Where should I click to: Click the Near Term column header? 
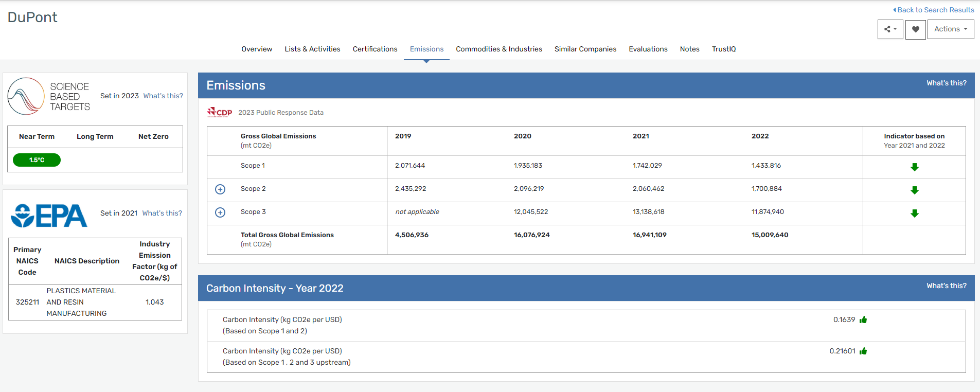point(37,136)
